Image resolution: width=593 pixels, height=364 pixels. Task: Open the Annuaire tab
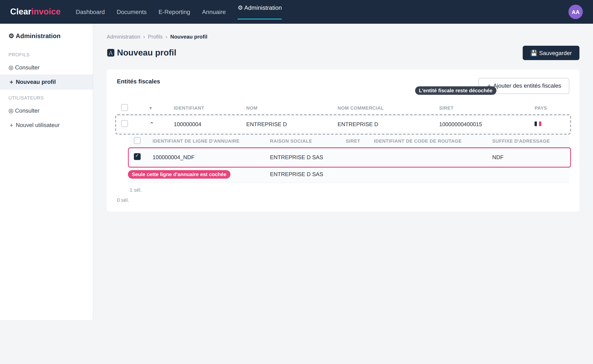[214, 12]
